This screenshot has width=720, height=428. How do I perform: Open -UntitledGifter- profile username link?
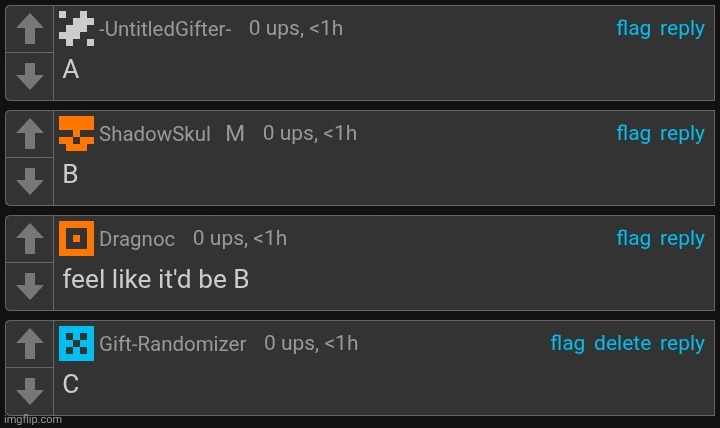tap(165, 30)
